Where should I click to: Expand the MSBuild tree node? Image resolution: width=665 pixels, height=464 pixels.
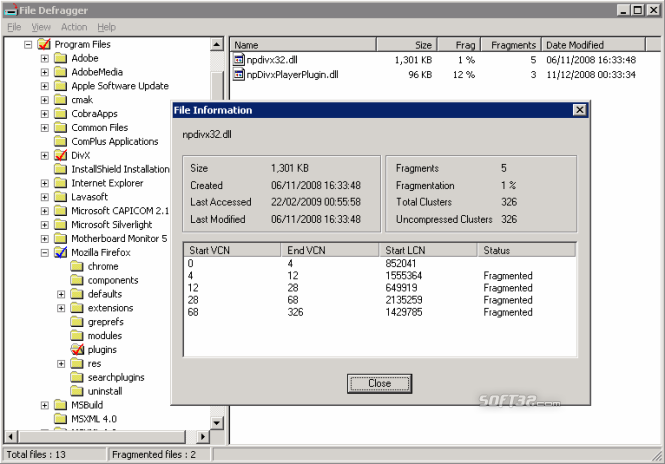[x=45, y=405]
